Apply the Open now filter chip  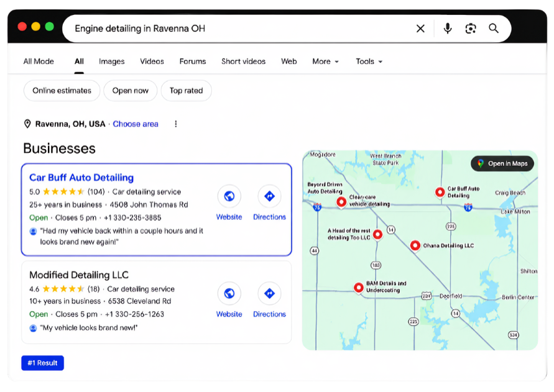click(x=131, y=91)
